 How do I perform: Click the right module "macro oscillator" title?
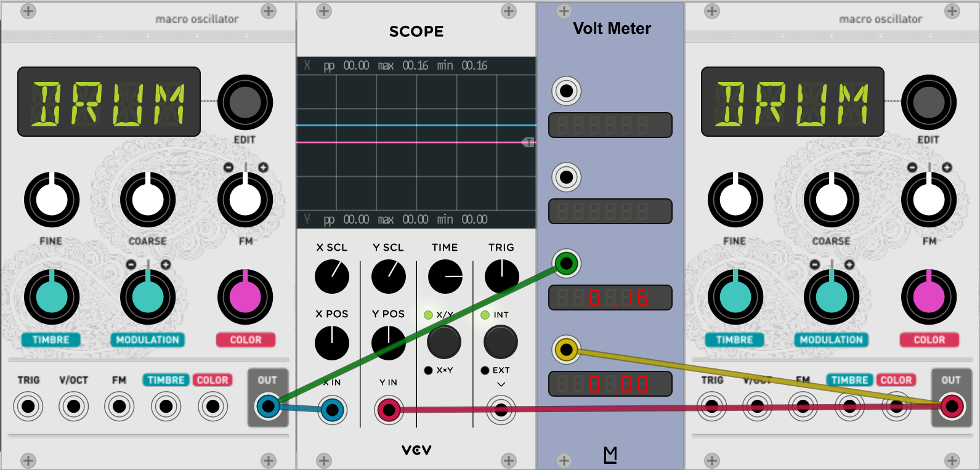[881, 19]
